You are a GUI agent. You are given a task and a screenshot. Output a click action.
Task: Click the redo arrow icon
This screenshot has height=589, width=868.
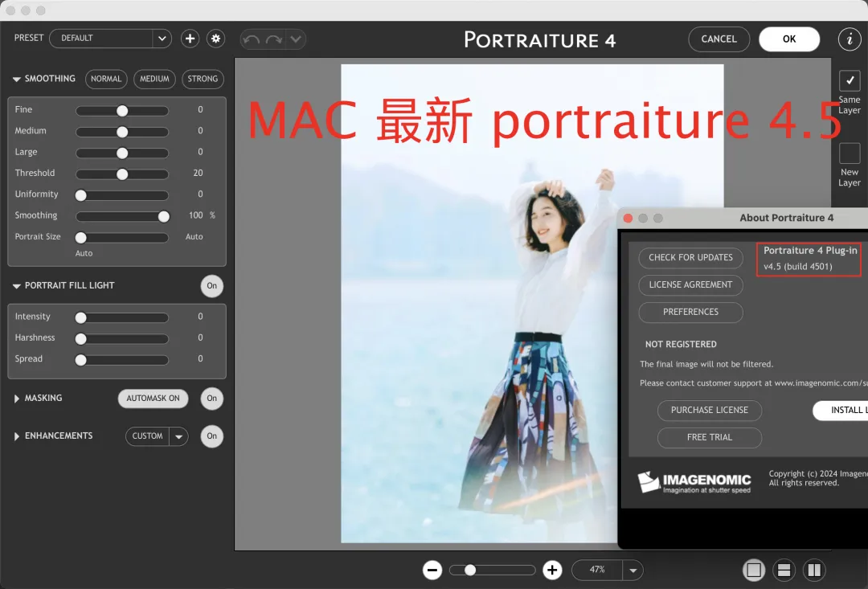pos(274,39)
